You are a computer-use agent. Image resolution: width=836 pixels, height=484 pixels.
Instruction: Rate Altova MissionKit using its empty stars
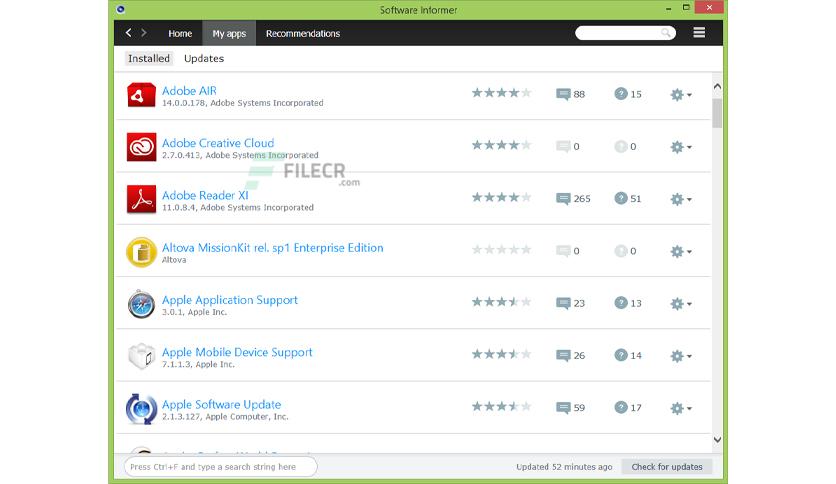coord(501,249)
